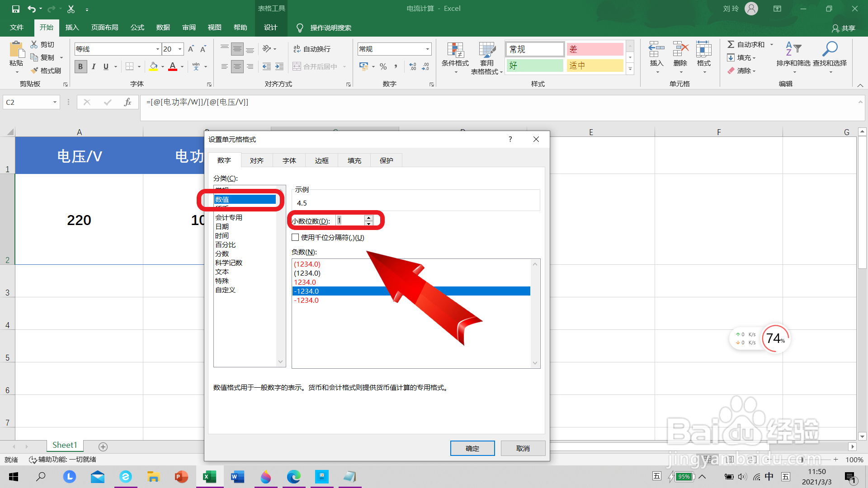Image resolution: width=868 pixels, height=488 pixels.
Task: Open the Name Box dropdown arrow
Action: (55, 102)
